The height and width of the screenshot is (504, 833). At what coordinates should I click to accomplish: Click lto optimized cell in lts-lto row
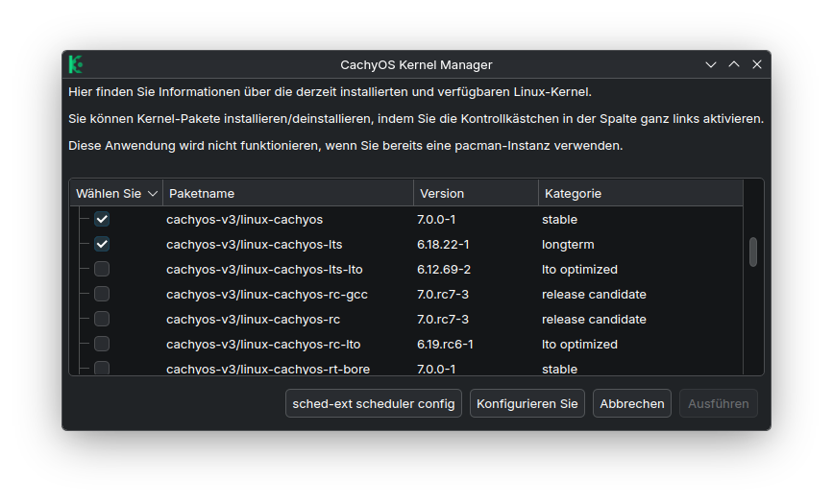pos(579,269)
